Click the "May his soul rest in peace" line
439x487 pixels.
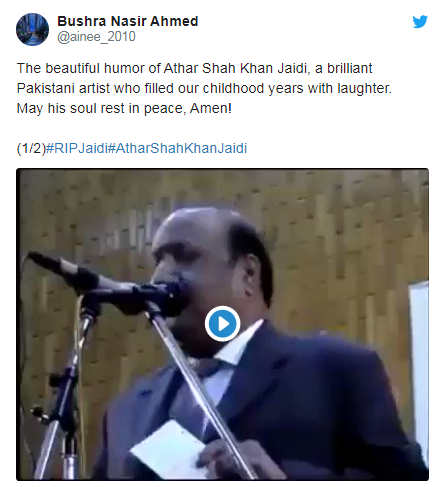coord(124,108)
